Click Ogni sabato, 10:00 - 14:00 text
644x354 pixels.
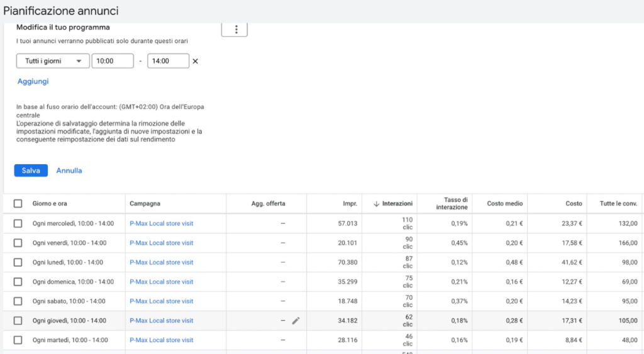click(x=69, y=301)
